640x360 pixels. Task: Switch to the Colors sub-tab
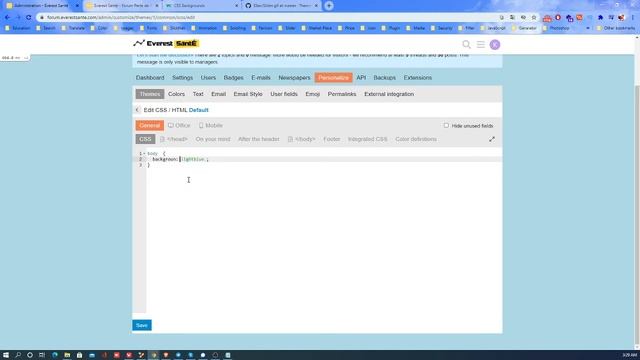(176, 94)
